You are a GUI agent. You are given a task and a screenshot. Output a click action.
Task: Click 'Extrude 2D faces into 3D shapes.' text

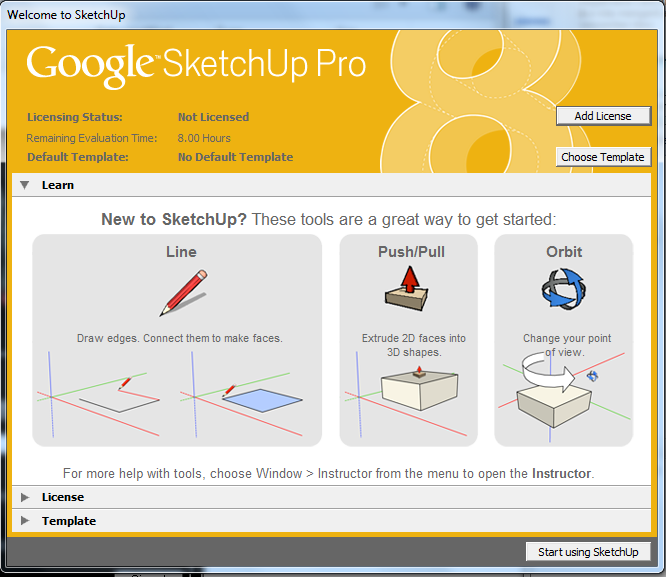point(414,345)
